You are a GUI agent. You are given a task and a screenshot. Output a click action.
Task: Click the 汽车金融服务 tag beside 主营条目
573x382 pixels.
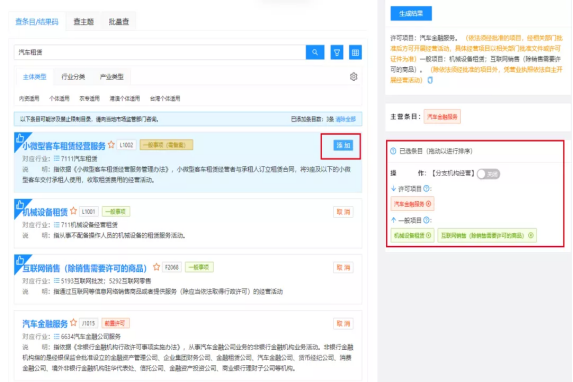pyautogui.click(x=442, y=117)
